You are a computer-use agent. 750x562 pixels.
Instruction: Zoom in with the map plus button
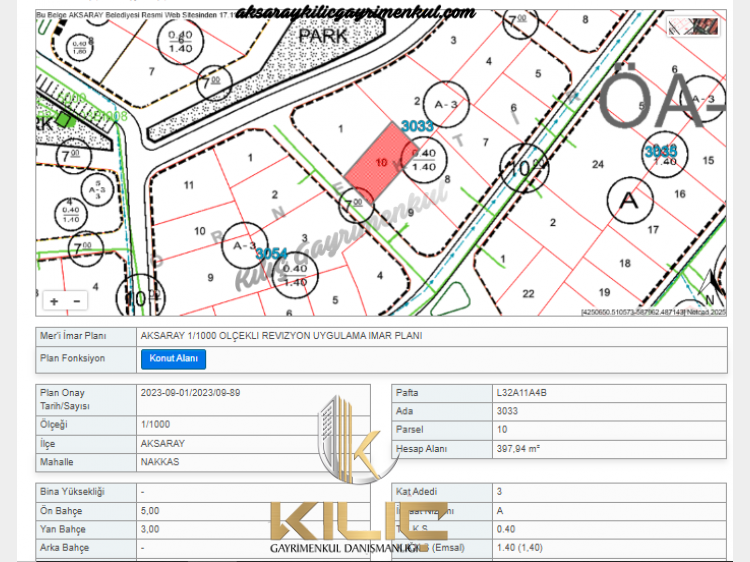[x=54, y=300]
